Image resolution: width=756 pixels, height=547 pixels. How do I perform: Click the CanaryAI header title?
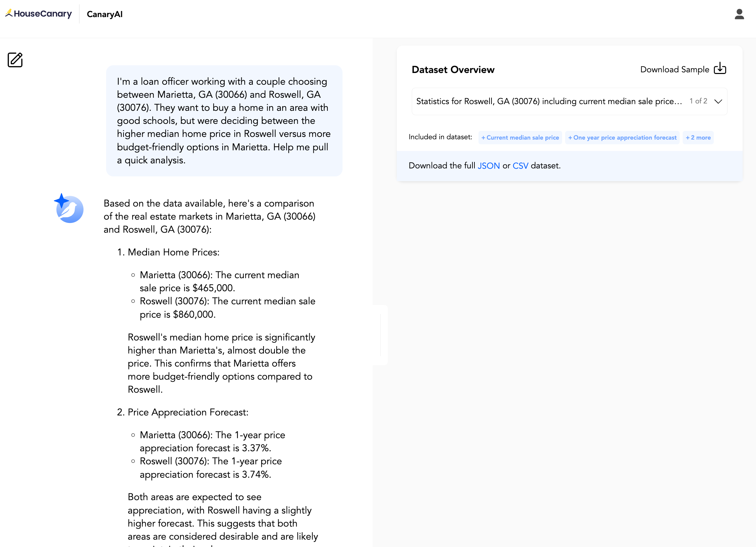(x=104, y=14)
